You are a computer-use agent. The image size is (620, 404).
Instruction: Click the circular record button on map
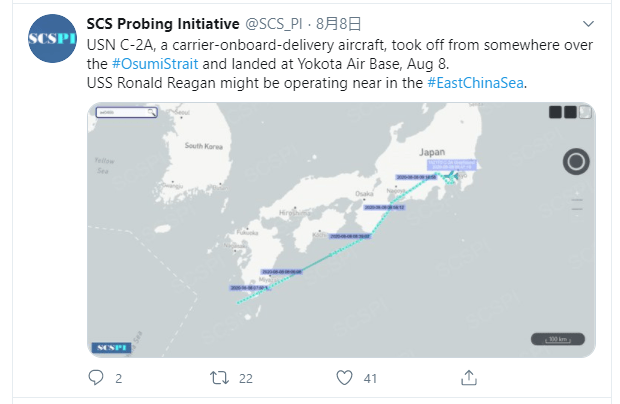(576, 161)
